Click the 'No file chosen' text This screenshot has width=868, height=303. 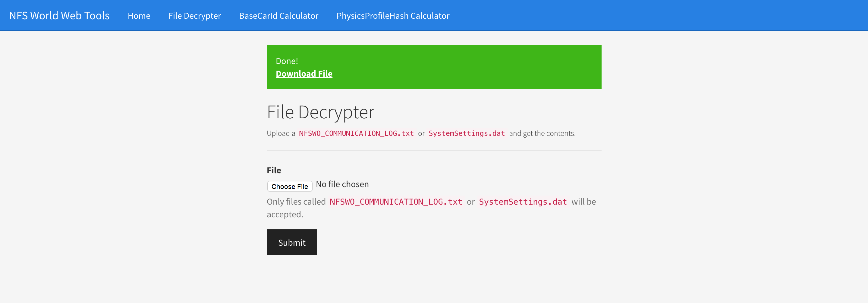coord(342,184)
